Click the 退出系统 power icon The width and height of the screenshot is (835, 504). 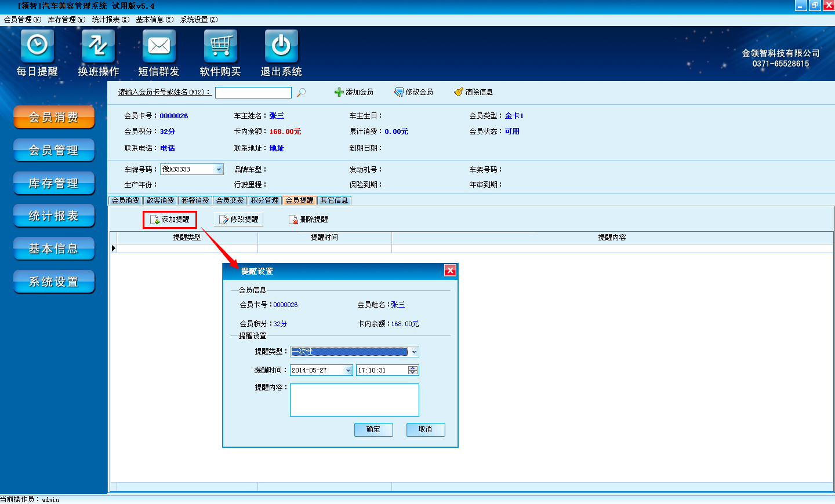pyautogui.click(x=281, y=46)
